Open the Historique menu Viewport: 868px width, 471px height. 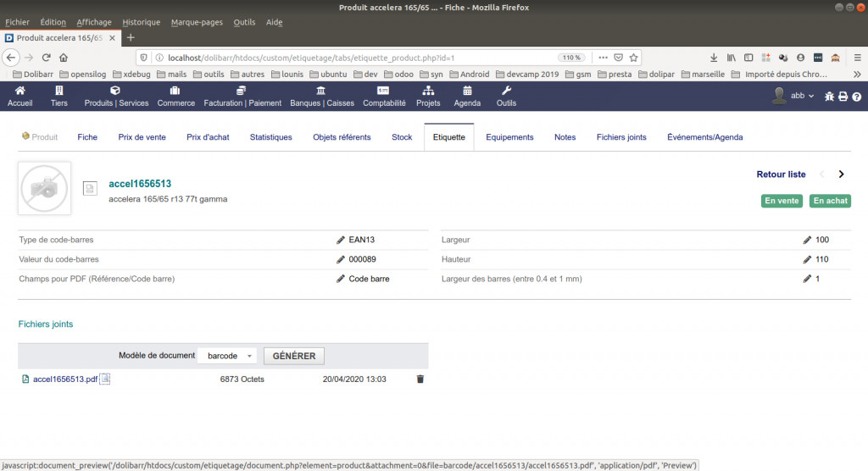point(141,22)
